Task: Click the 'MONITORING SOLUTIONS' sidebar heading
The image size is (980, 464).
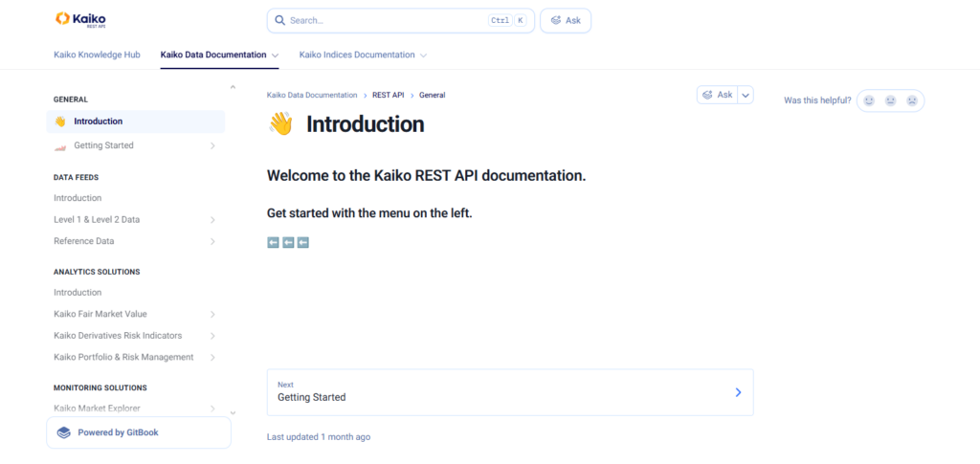Action: pos(100,387)
